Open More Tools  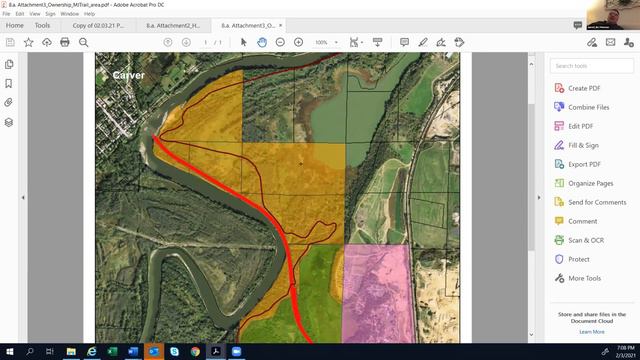point(578,278)
